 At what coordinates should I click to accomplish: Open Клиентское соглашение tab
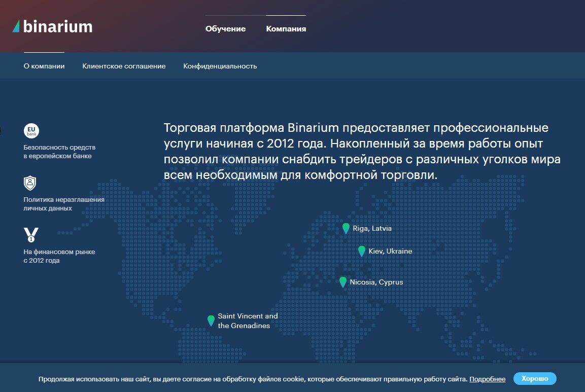coord(124,66)
